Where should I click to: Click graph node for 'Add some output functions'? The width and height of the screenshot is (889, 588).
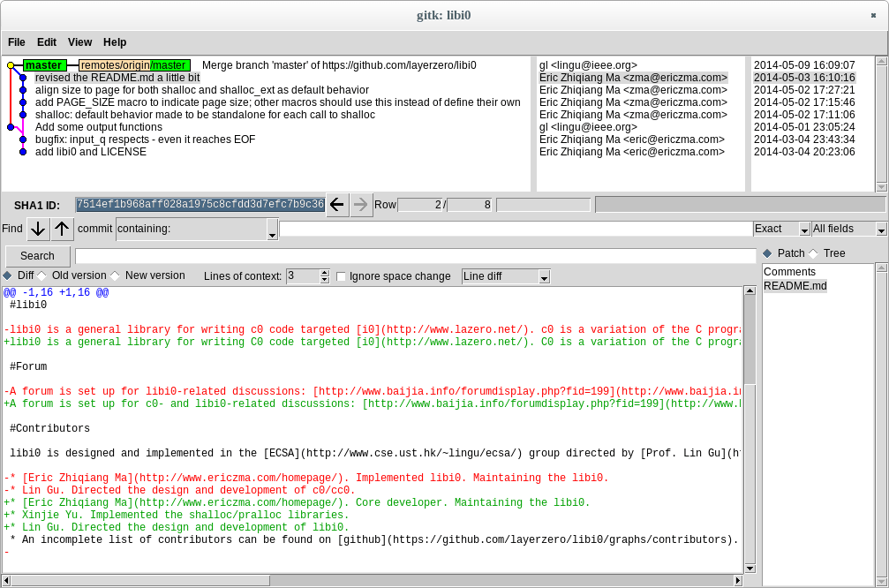[x=11, y=127]
